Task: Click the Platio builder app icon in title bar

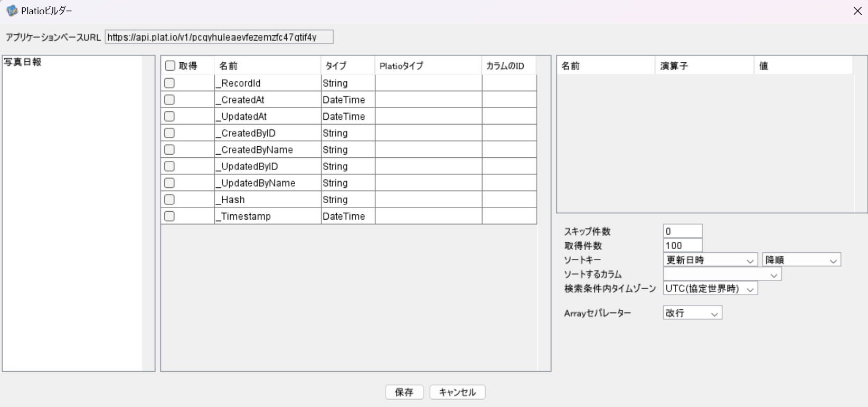Action: (x=11, y=11)
